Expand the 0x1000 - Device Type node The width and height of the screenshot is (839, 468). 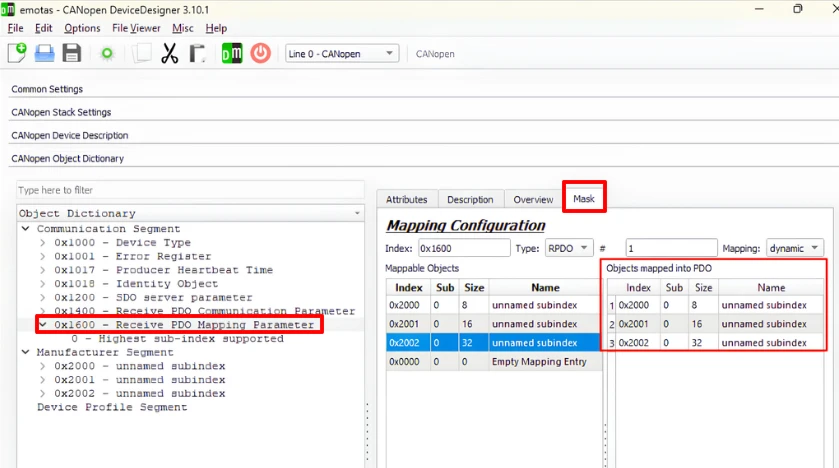[x=43, y=243]
